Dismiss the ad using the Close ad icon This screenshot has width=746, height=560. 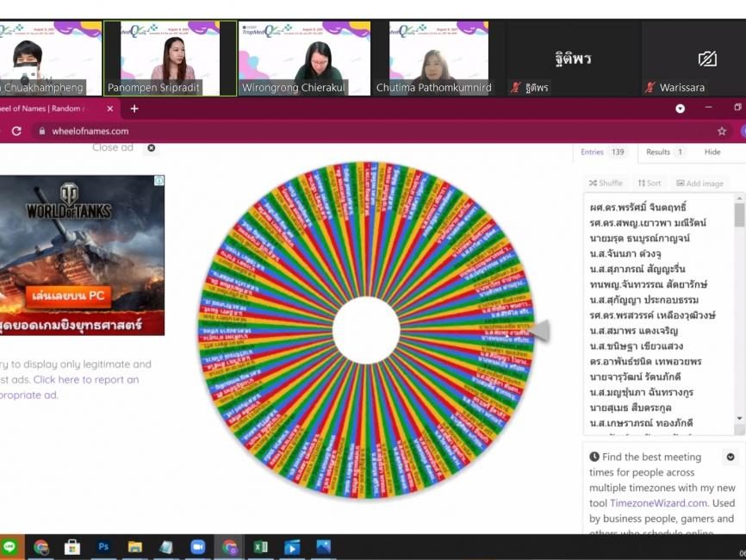[152, 147]
